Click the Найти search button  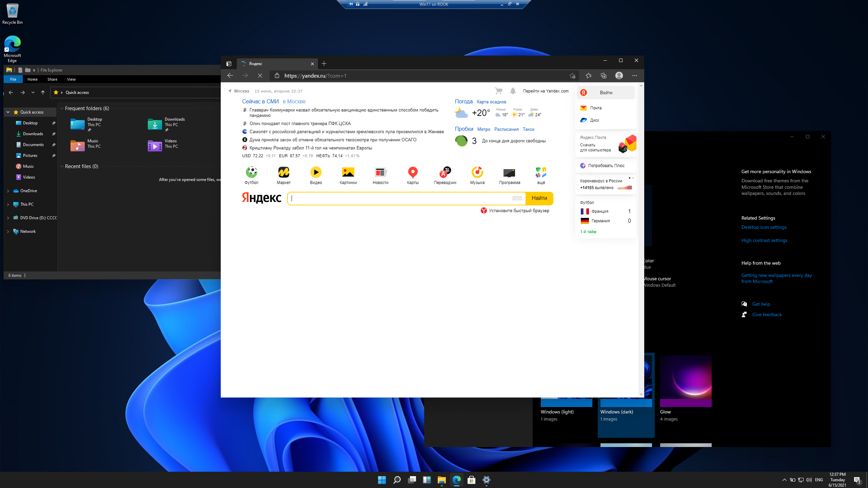pyautogui.click(x=539, y=198)
